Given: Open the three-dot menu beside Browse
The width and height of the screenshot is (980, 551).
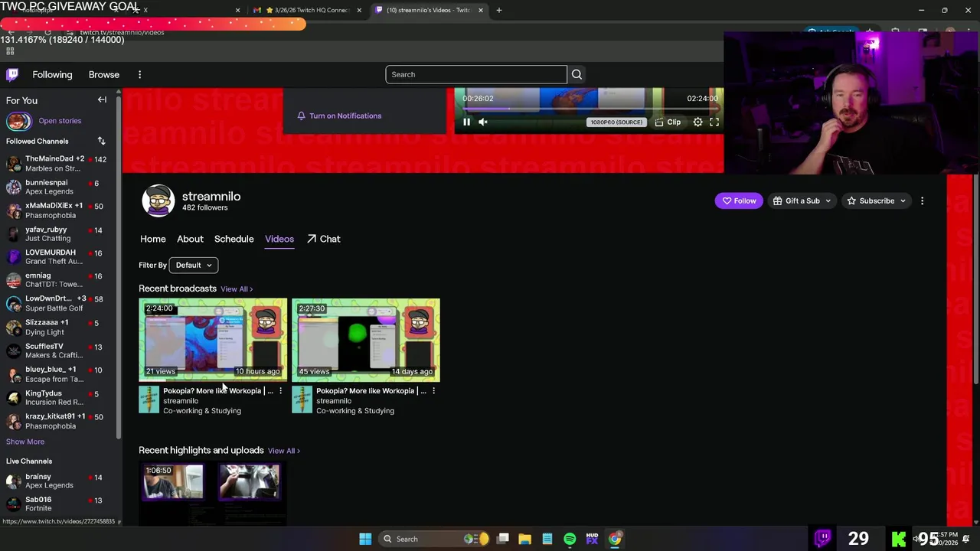Looking at the screenshot, I should coord(139,74).
